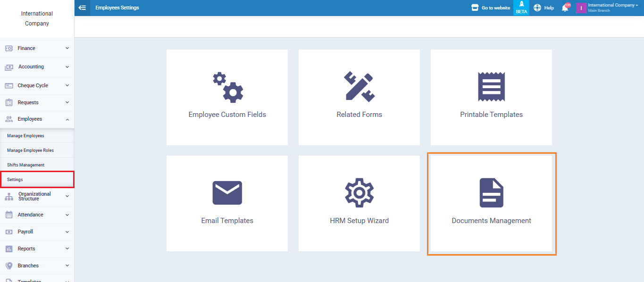Open the Help link in header
Viewport: 644px width, 282px height.
(x=544, y=8)
